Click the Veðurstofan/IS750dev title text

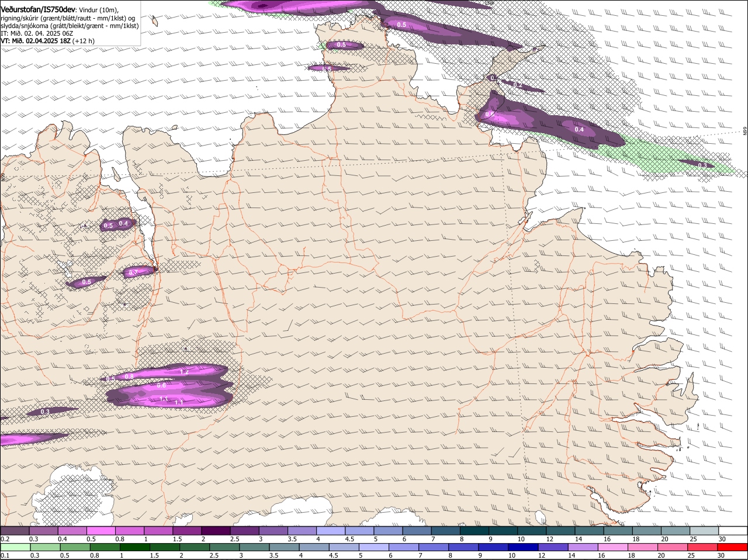[x=38, y=9]
